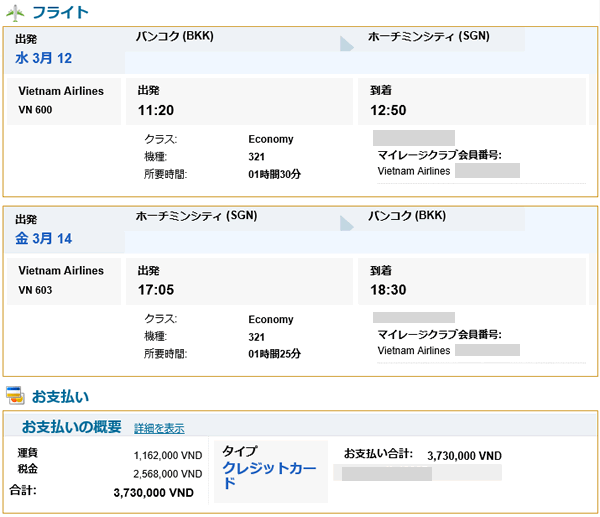The height and width of the screenshot is (517, 600).
Task: Select flight number VN 603
Action: [x=35, y=290]
